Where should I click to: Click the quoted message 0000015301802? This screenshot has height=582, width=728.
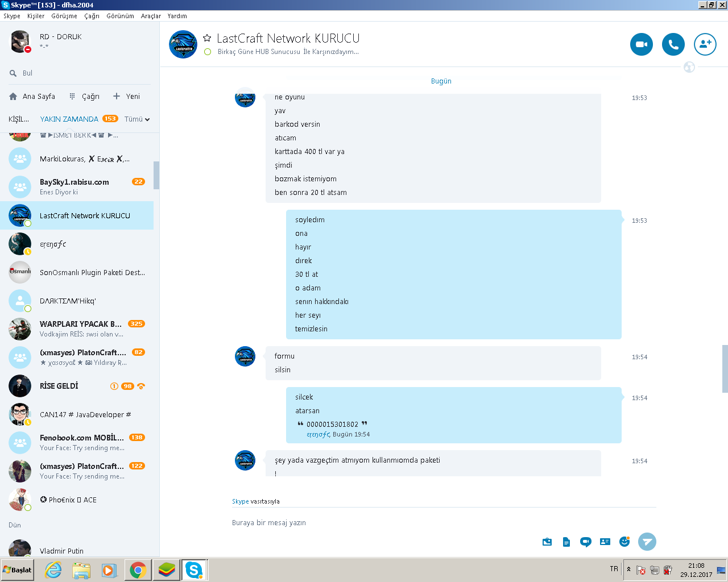pos(332,425)
